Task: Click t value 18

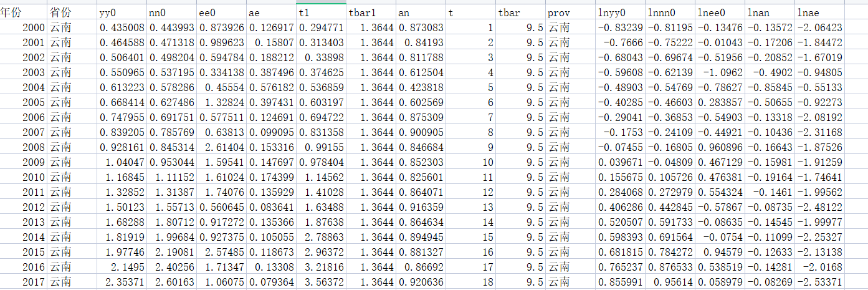Action: [x=471, y=282]
